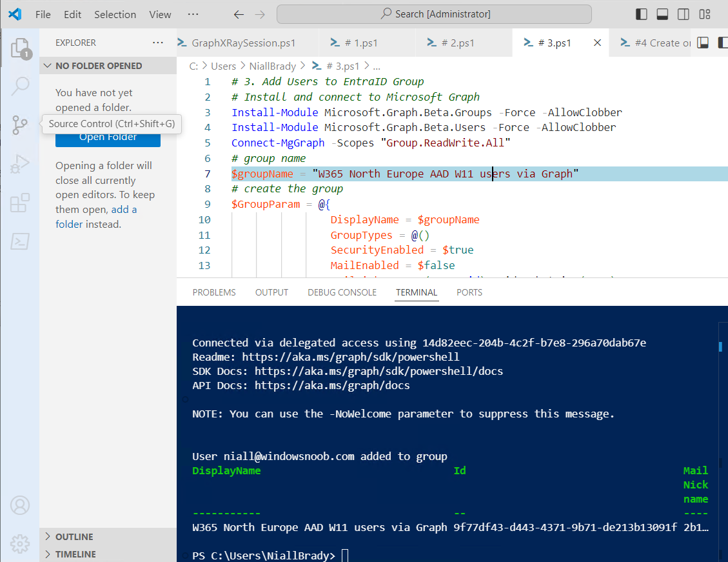728x562 pixels.
Task: Expand the OUTLINE section
Action: tap(108, 537)
